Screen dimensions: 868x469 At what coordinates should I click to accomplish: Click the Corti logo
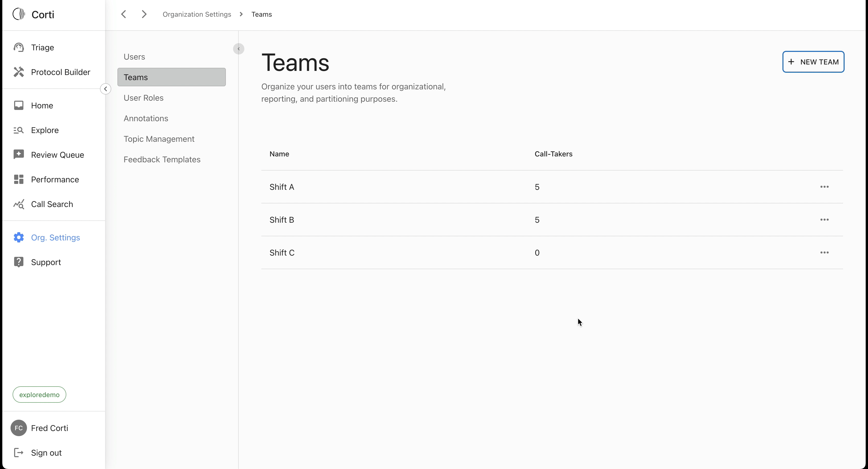point(19,14)
